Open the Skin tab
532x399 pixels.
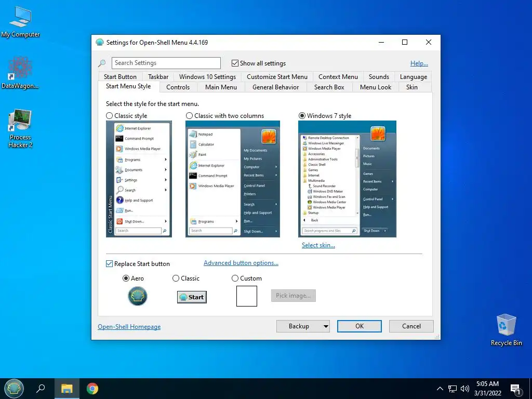[x=412, y=87]
